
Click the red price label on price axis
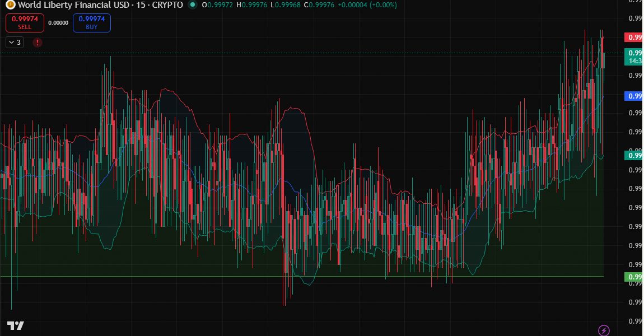point(634,38)
